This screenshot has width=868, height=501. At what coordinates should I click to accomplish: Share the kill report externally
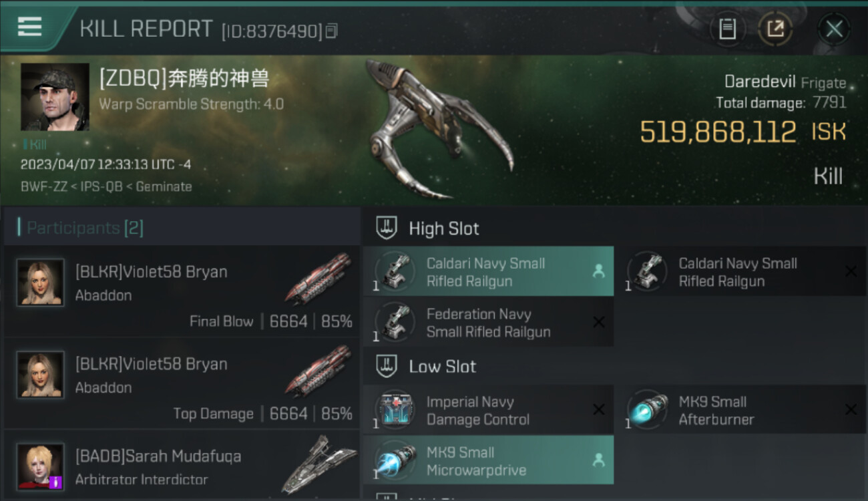tap(775, 29)
